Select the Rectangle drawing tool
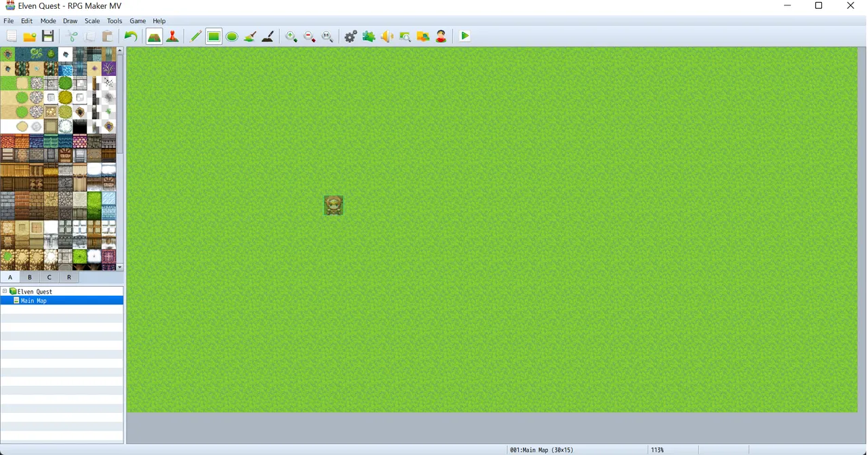 (x=214, y=37)
